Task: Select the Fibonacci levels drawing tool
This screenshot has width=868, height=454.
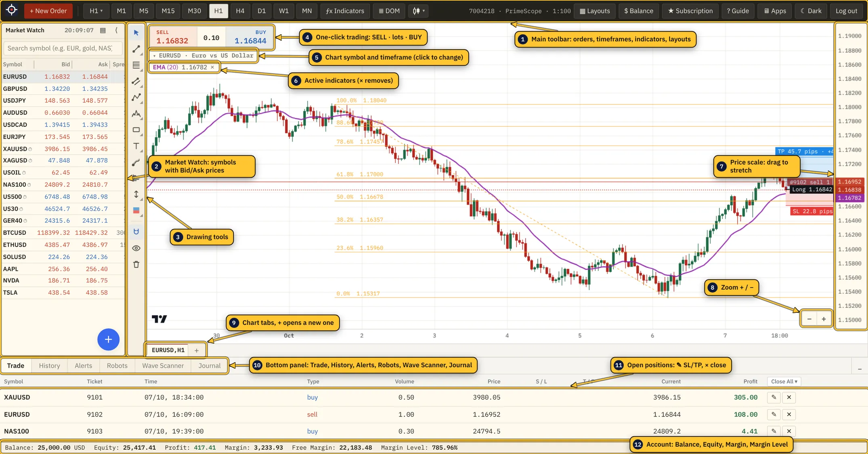Action: [x=136, y=65]
